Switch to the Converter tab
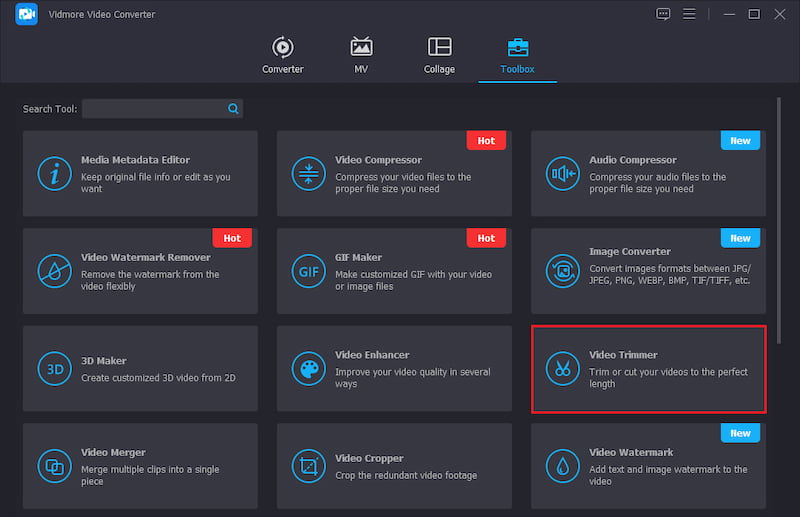 (x=283, y=56)
